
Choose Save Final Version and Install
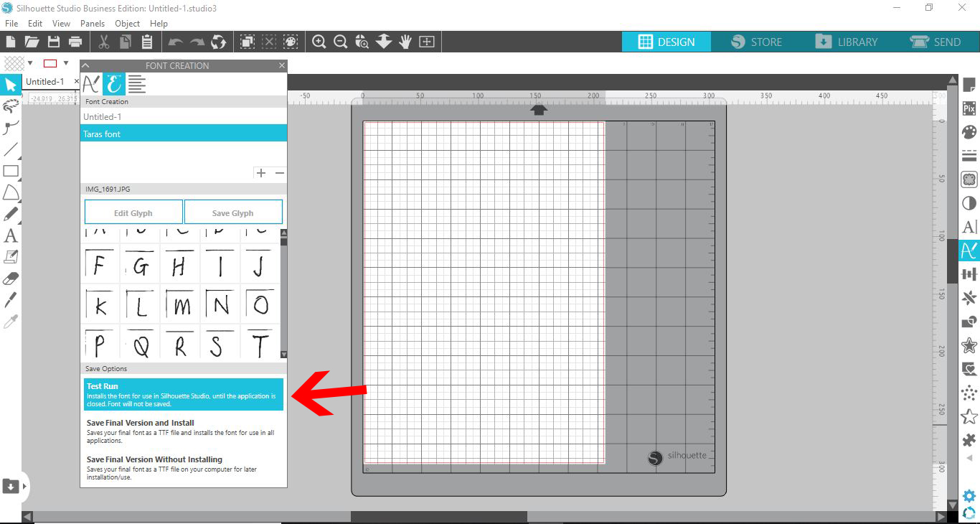coord(184,431)
